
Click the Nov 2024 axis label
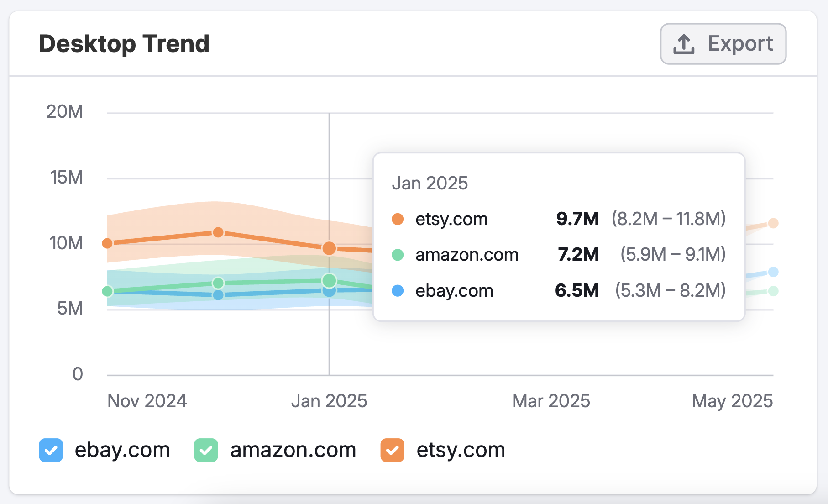[x=147, y=400]
